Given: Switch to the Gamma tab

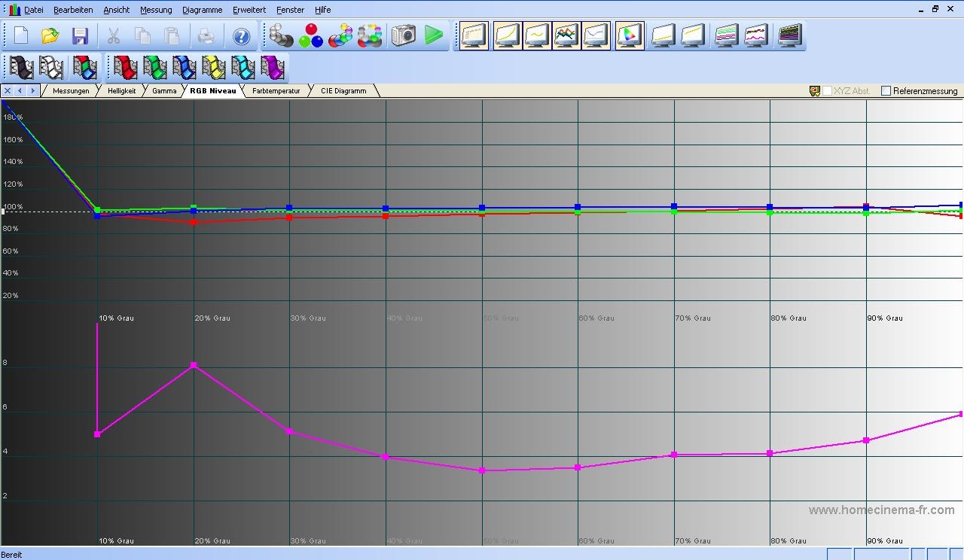Looking at the screenshot, I should (x=163, y=90).
